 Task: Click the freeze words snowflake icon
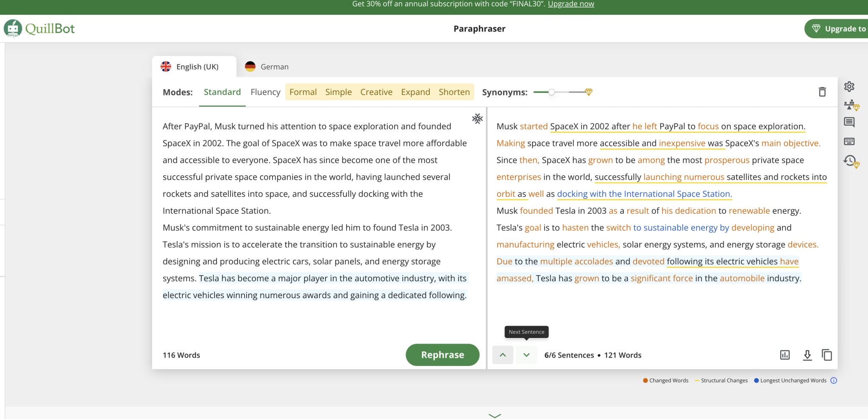[x=477, y=119]
